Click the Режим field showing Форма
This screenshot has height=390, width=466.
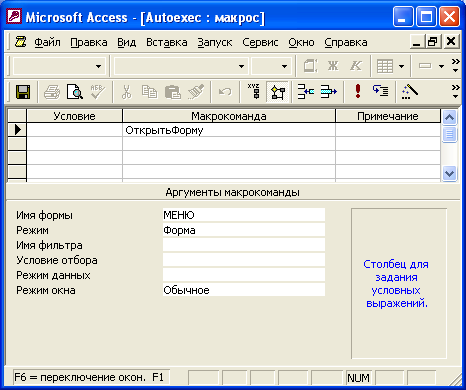pos(244,230)
